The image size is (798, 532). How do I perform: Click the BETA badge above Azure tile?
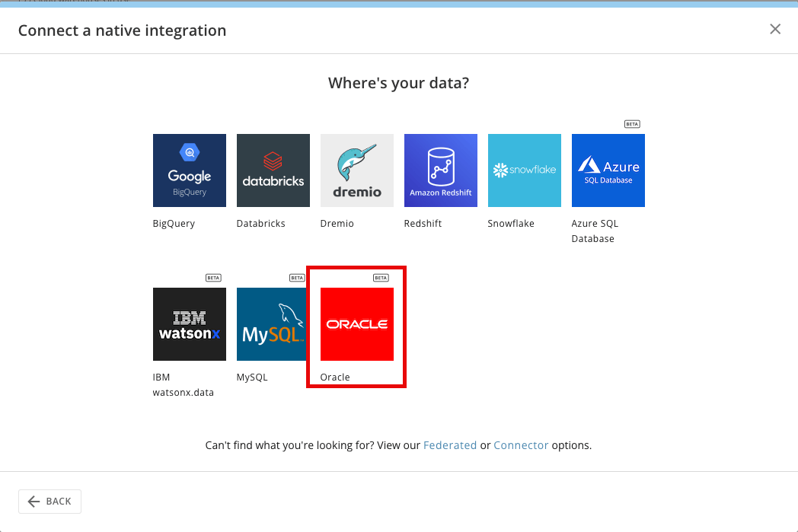point(632,124)
